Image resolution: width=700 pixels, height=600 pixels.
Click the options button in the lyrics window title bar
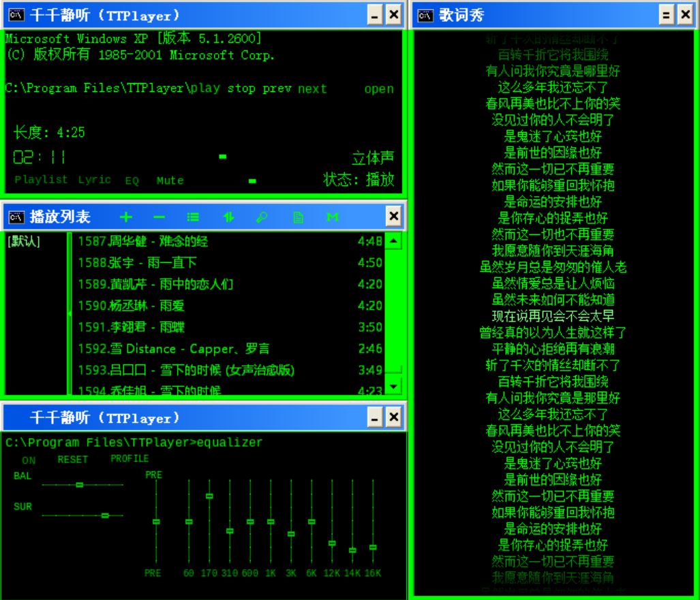pyautogui.click(x=666, y=16)
